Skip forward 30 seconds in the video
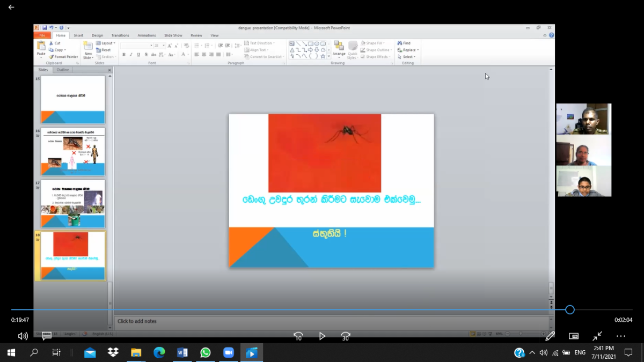The image size is (644, 362). (x=346, y=336)
